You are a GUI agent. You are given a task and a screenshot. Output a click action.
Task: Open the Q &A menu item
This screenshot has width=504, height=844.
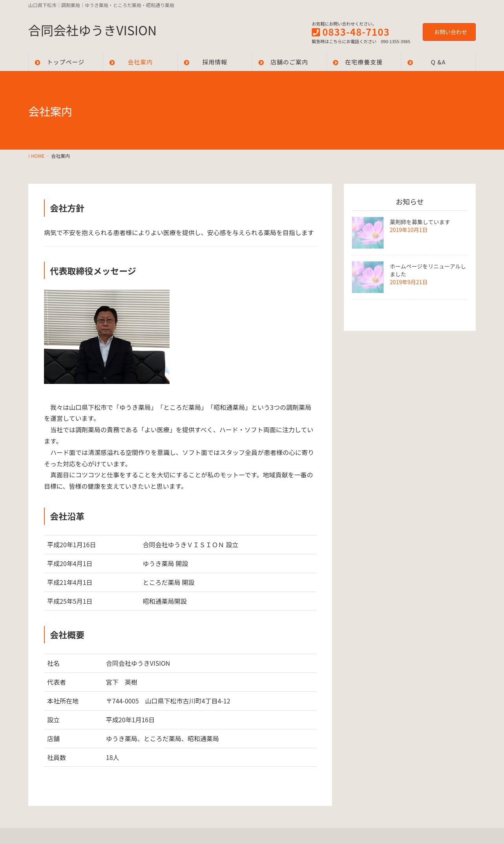[x=438, y=62]
